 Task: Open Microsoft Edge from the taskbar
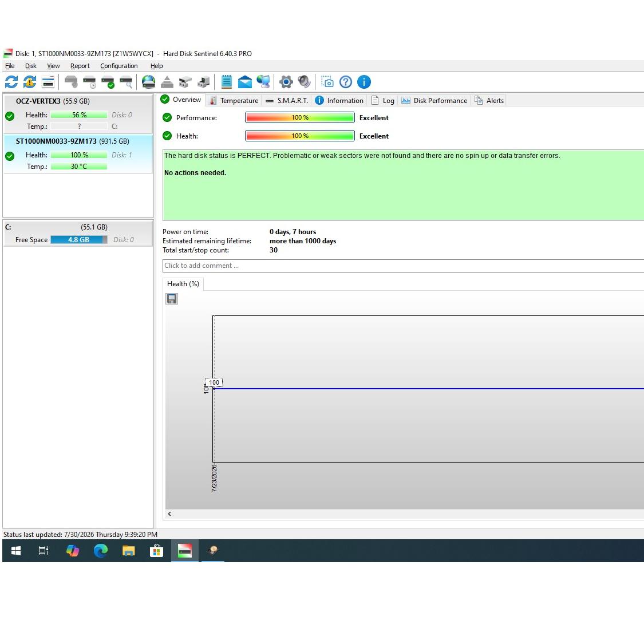(x=101, y=551)
